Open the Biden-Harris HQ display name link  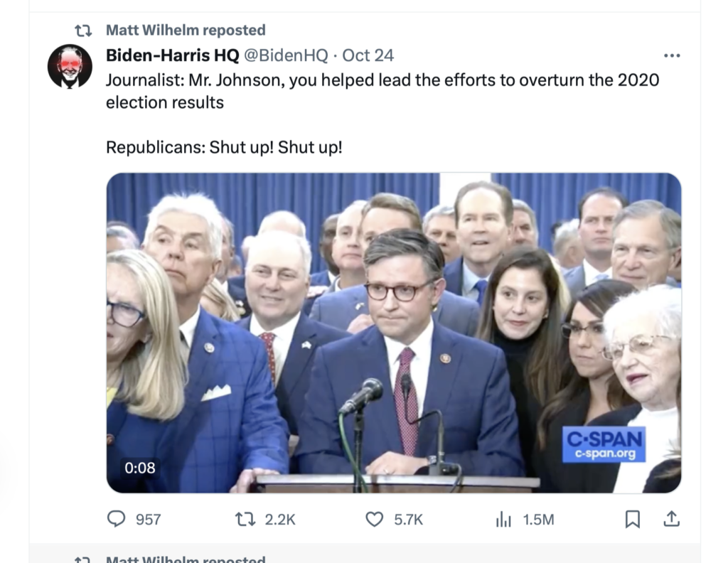pos(172,55)
